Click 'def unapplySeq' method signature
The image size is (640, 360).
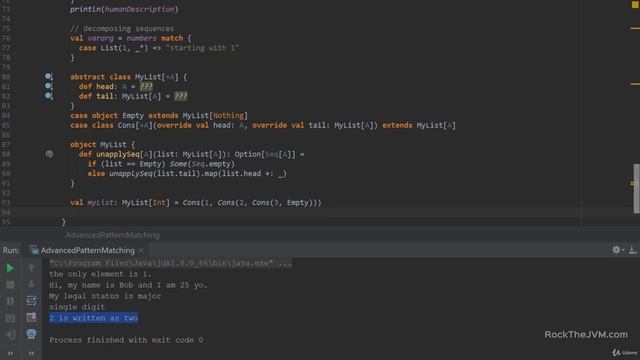click(x=191, y=154)
